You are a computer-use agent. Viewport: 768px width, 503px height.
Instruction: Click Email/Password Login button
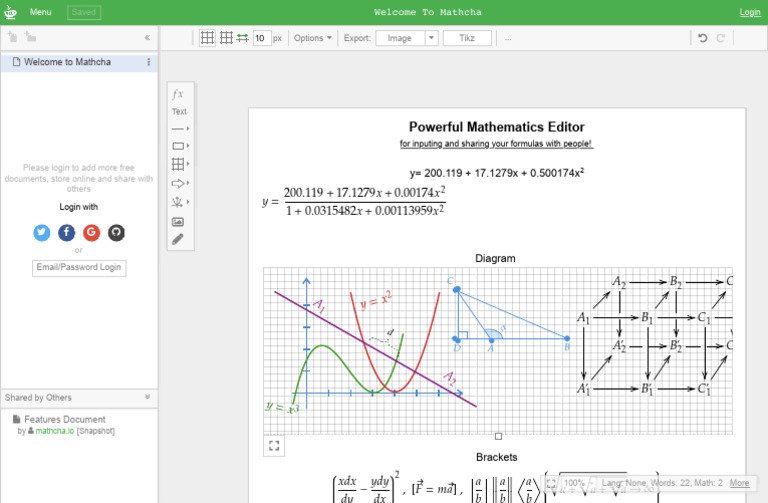(79, 268)
